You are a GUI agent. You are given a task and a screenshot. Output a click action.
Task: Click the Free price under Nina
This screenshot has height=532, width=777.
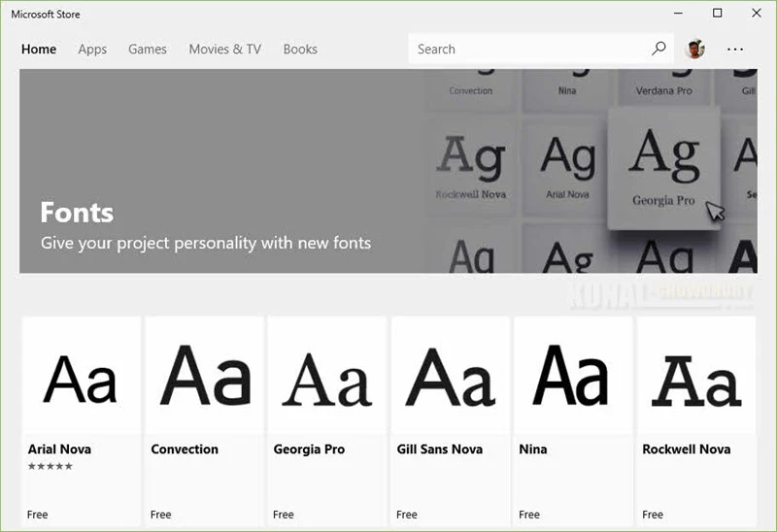point(529,515)
